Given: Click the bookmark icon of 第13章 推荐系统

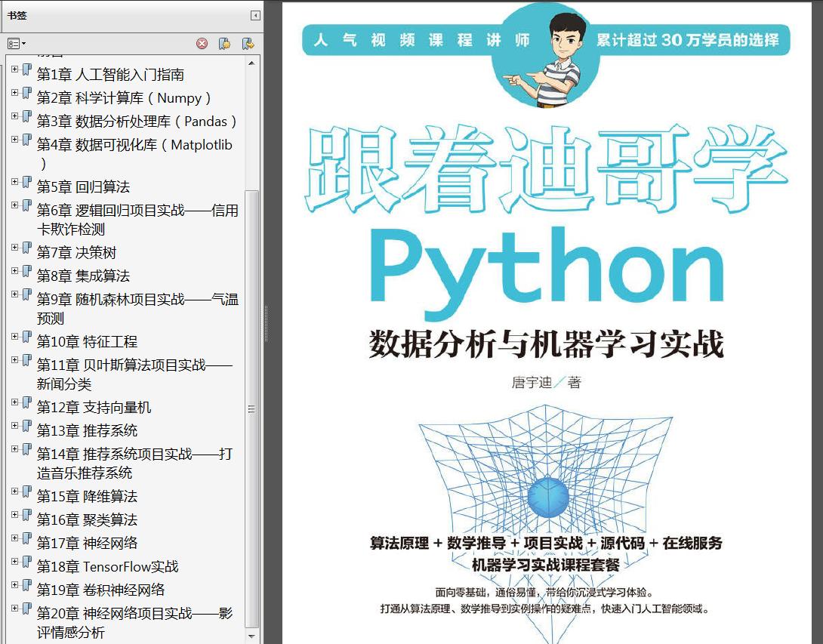Looking at the screenshot, I should [x=26, y=427].
